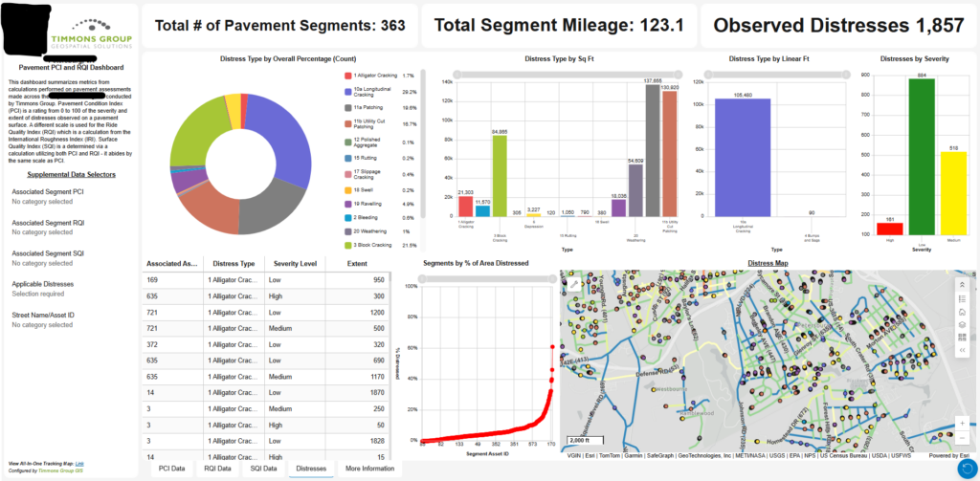Select the 15 Rutting legend swatch
The width and height of the screenshot is (980, 481).
coord(347,158)
